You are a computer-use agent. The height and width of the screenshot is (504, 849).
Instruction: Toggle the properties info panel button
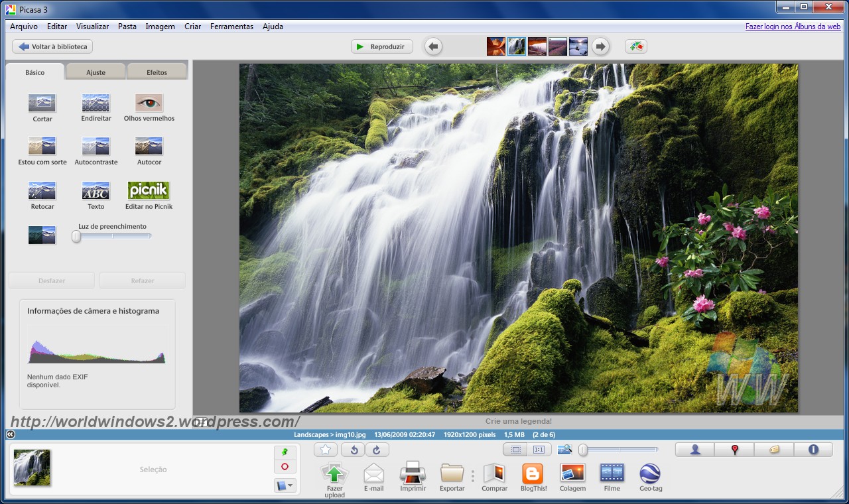tap(813, 450)
